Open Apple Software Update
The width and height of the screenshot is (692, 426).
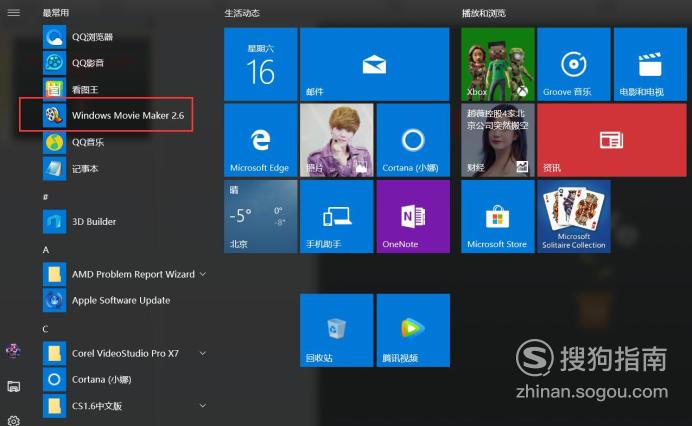(106, 301)
